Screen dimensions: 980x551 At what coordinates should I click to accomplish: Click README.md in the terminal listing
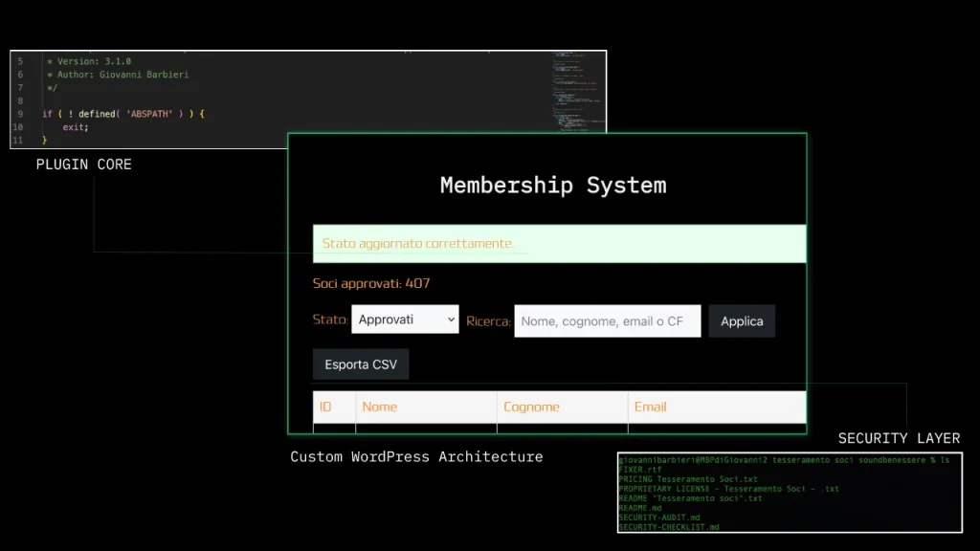coord(640,508)
